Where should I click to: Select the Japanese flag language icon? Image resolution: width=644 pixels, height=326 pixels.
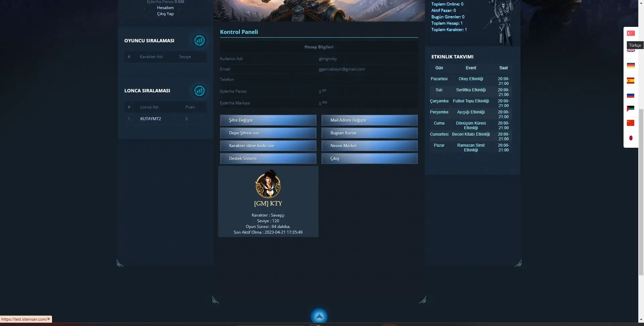click(x=631, y=138)
